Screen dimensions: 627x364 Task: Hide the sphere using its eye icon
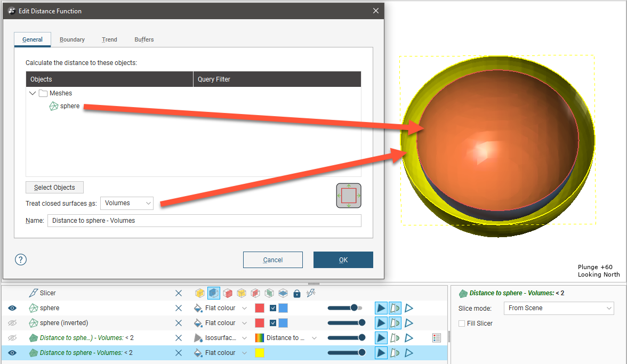point(12,308)
